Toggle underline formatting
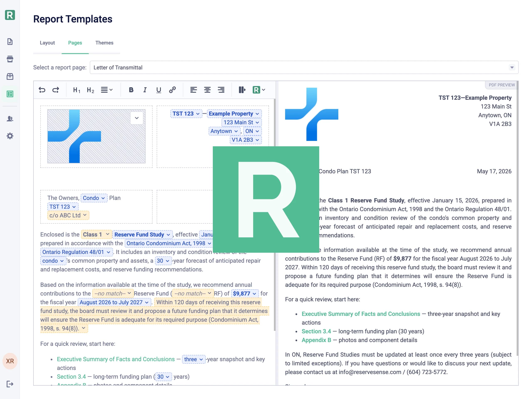The width and height of the screenshot is (532, 399). [159, 90]
